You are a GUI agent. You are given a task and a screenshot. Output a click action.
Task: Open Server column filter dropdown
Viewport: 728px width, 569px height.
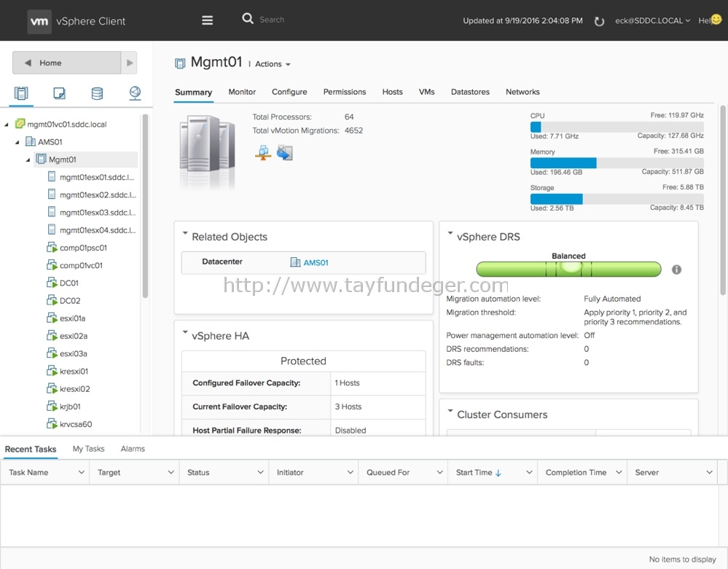point(709,472)
